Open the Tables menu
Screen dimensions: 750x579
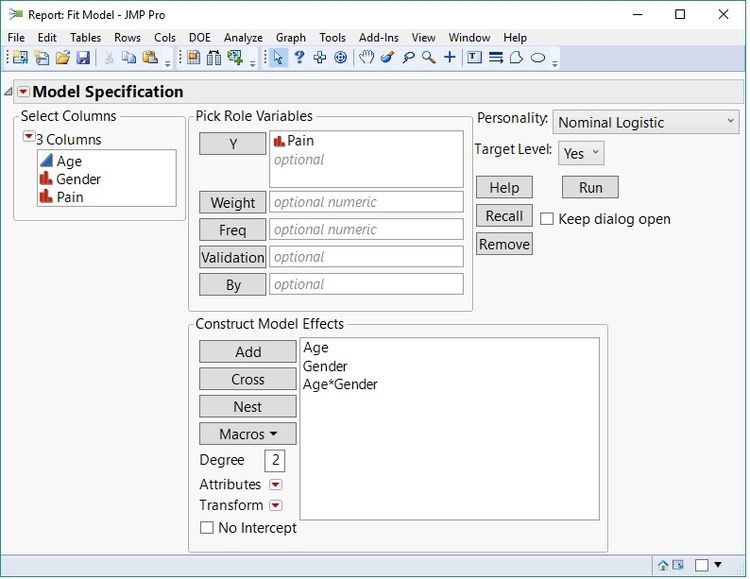pos(85,37)
